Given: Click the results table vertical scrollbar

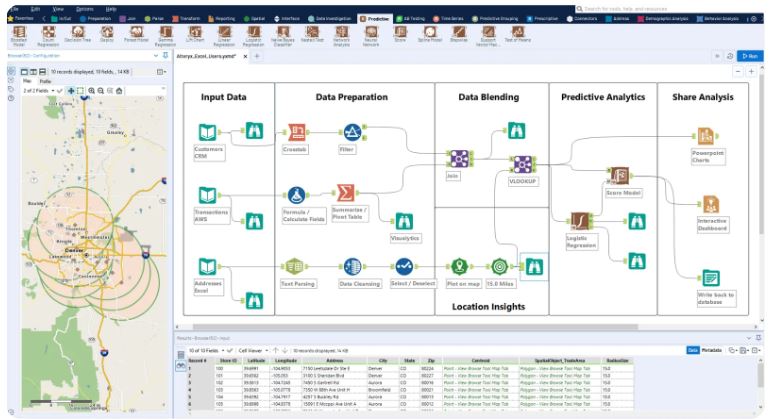Looking at the screenshot, I should pyautogui.click(x=760, y=376).
